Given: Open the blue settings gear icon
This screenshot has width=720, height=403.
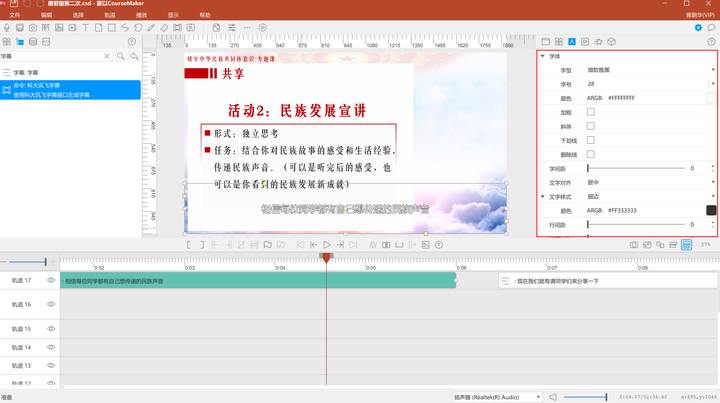Looking at the screenshot, I should (x=698, y=28).
